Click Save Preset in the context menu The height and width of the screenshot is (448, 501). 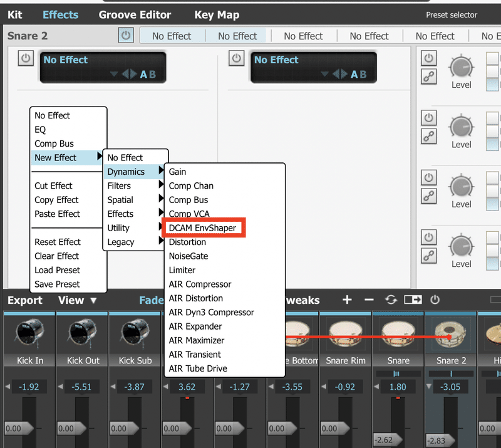pos(57,284)
